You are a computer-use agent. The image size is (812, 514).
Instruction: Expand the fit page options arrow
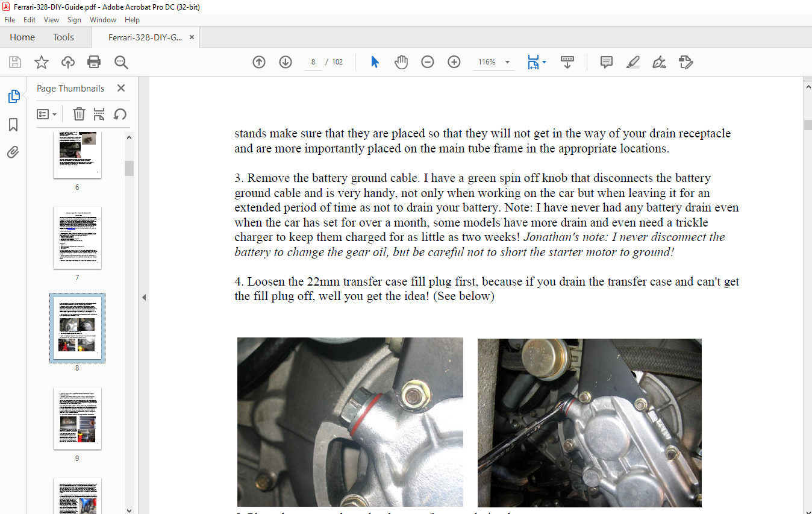tap(545, 62)
